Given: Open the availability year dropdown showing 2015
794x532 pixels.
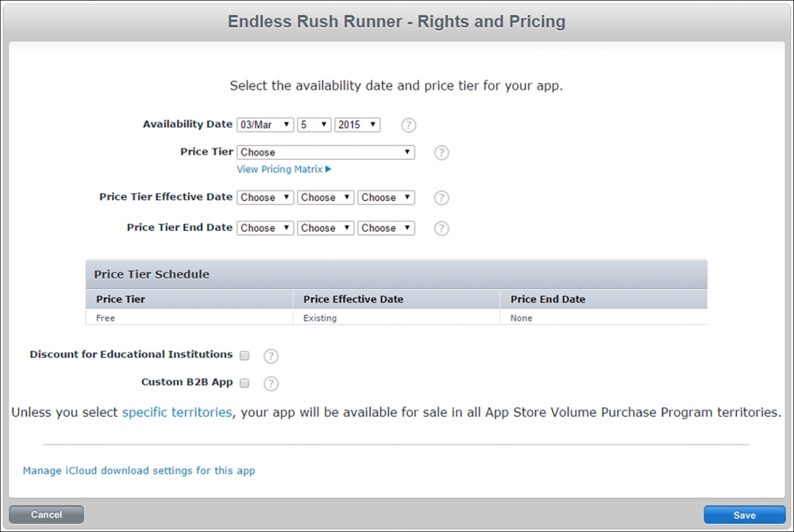Looking at the screenshot, I should pyautogui.click(x=357, y=125).
